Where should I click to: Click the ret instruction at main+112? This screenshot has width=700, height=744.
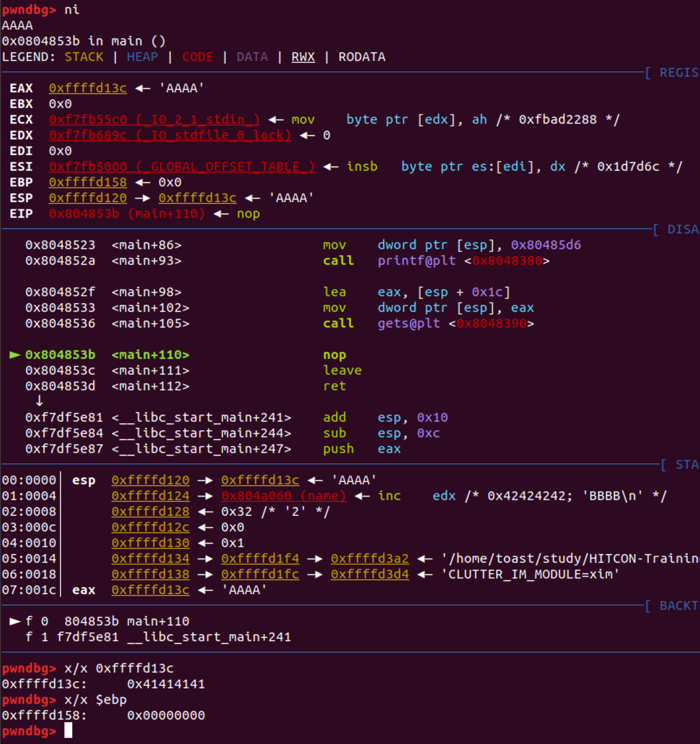pyautogui.click(x=334, y=386)
